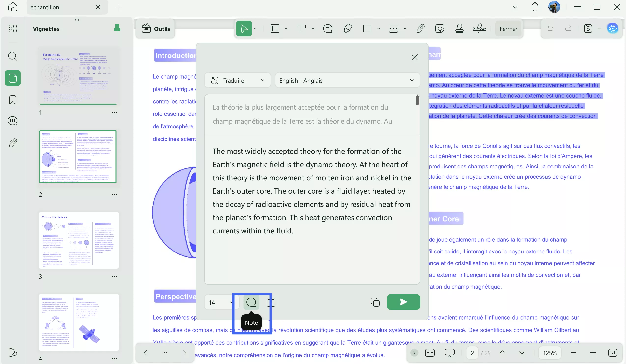Switch to the bookmarks panel
626x364 pixels.
click(13, 100)
